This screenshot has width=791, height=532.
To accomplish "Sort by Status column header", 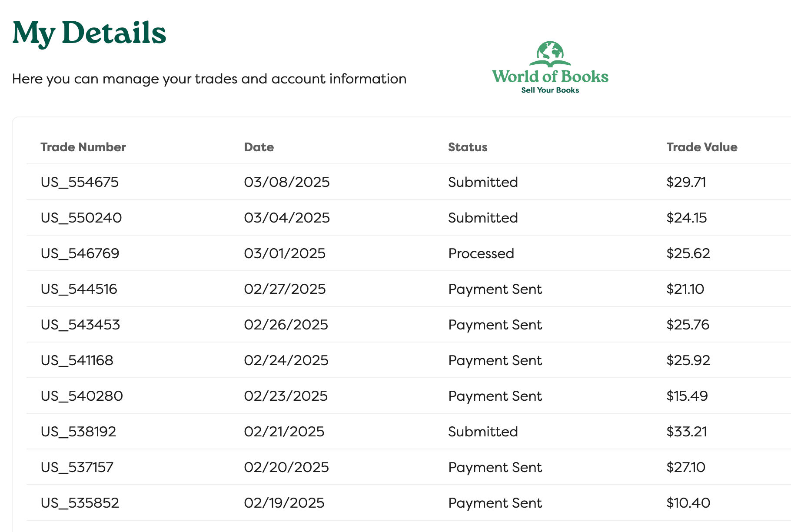I will point(468,147).
